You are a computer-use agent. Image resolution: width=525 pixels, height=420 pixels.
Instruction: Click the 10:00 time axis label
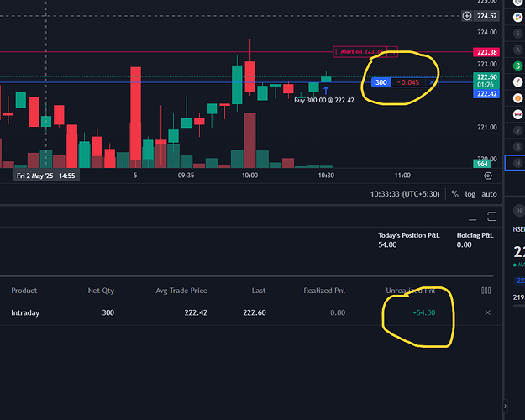point(249,176)
